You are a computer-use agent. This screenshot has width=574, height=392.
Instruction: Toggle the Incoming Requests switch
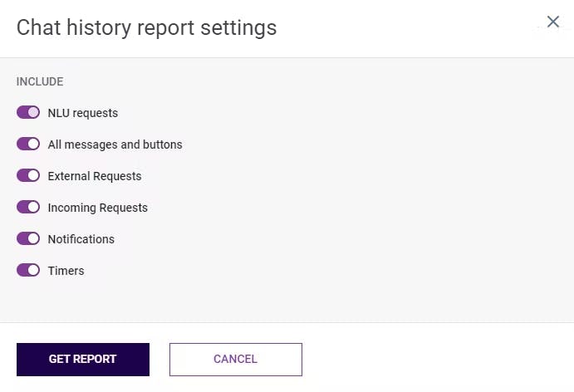[28, 208]
